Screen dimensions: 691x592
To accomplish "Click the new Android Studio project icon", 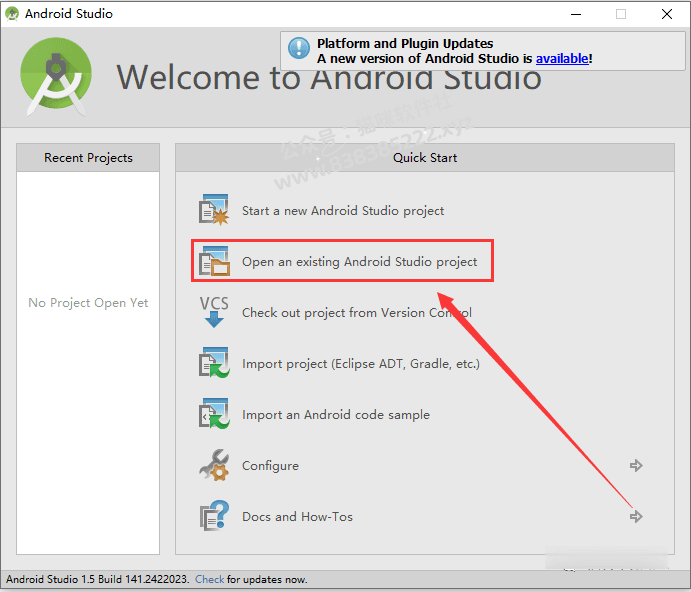I will coord(214,210).
